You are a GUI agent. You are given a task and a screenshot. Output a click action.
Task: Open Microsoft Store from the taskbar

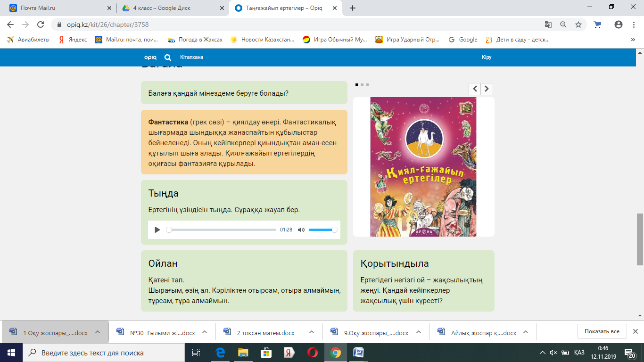(266, 353)
